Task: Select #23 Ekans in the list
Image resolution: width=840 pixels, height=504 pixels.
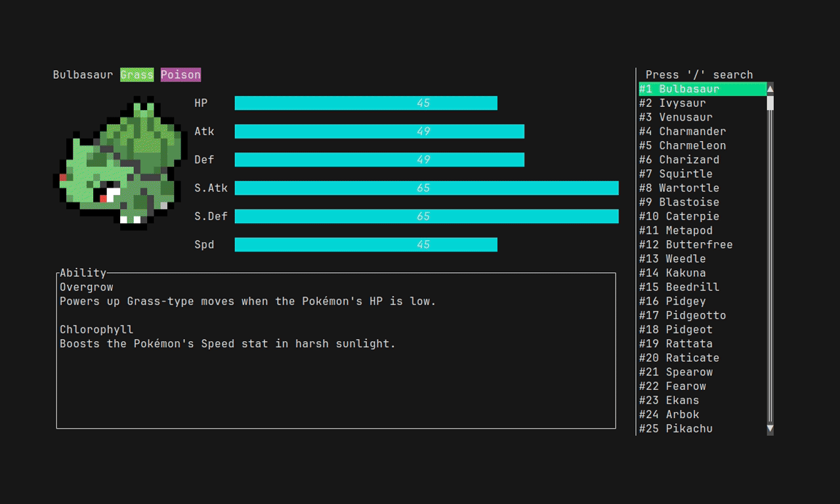Action: (703, 400)
